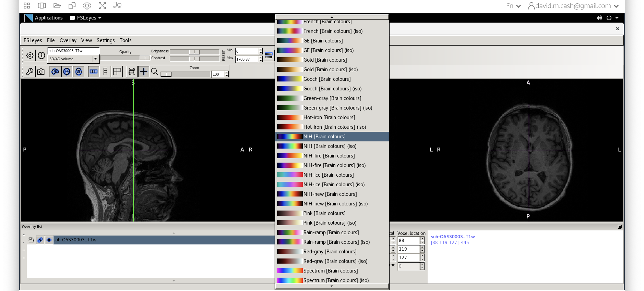Add overlay with plus button
The image size is (644, 291).
pyautogui.click(x=24, y=250)
